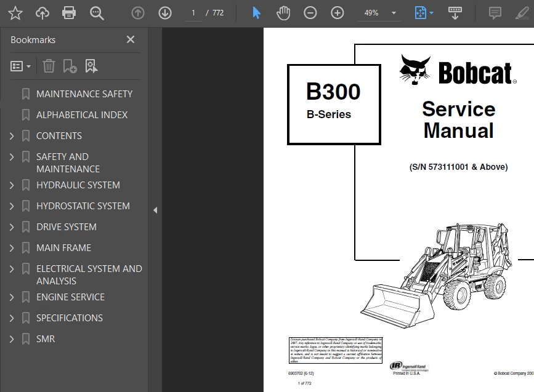Open the cloud save option
This screenshot has height=392, width=534.
coord(41,12)
